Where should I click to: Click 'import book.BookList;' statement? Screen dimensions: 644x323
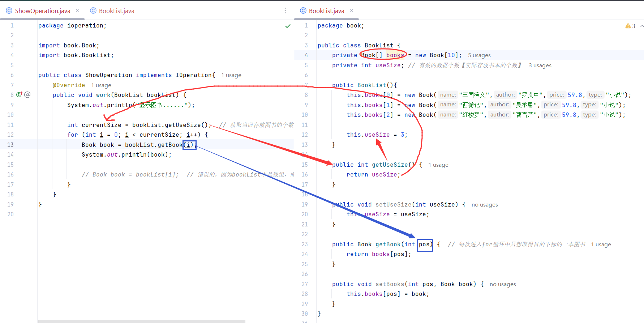pyautogui.click(x=76, y=55)
